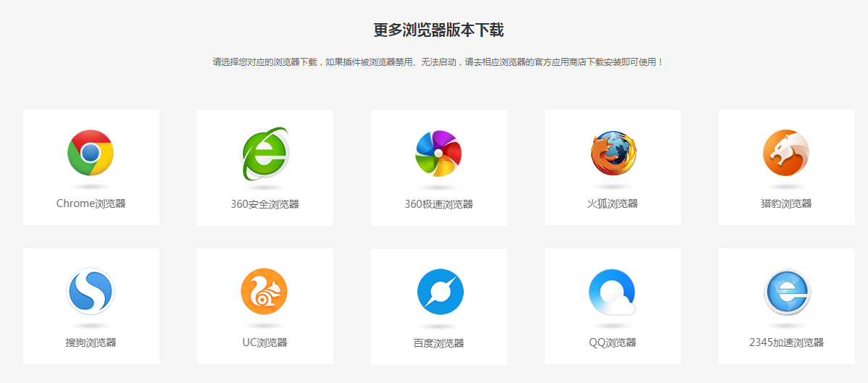
Task: Click the Chrome browser logo icon
Action: [x=91, y=153]
